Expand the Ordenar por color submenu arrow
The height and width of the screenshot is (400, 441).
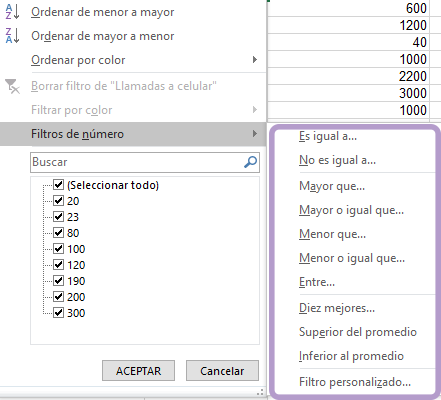coord(255,60)
